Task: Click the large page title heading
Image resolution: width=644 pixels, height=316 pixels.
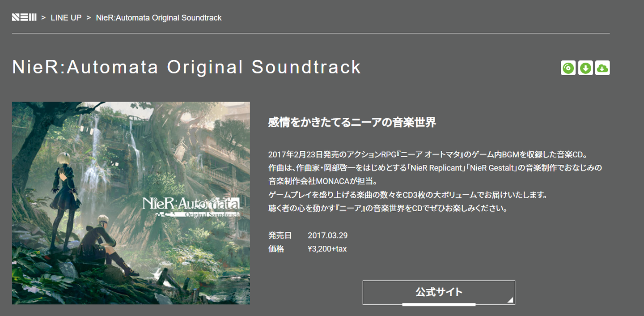Action: (x=186, y=67)
